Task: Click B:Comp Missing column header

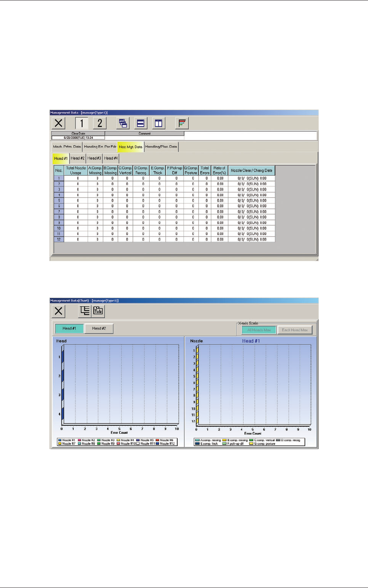Action: point(110,171)
